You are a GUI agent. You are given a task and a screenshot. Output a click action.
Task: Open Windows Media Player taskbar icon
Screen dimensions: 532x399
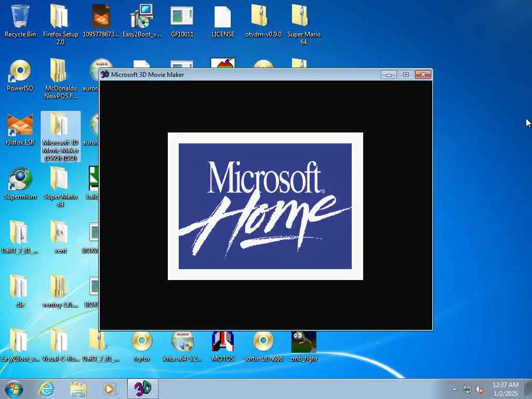click(109, 389)
